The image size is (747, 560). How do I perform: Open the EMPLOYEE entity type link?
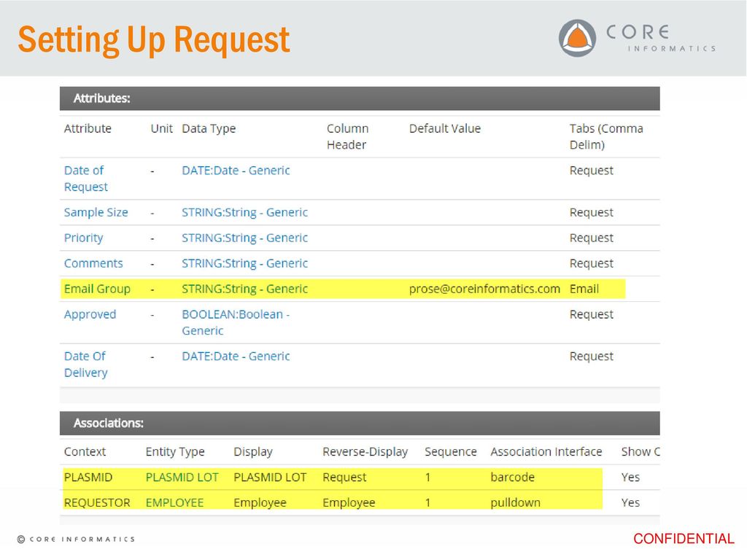174,503
